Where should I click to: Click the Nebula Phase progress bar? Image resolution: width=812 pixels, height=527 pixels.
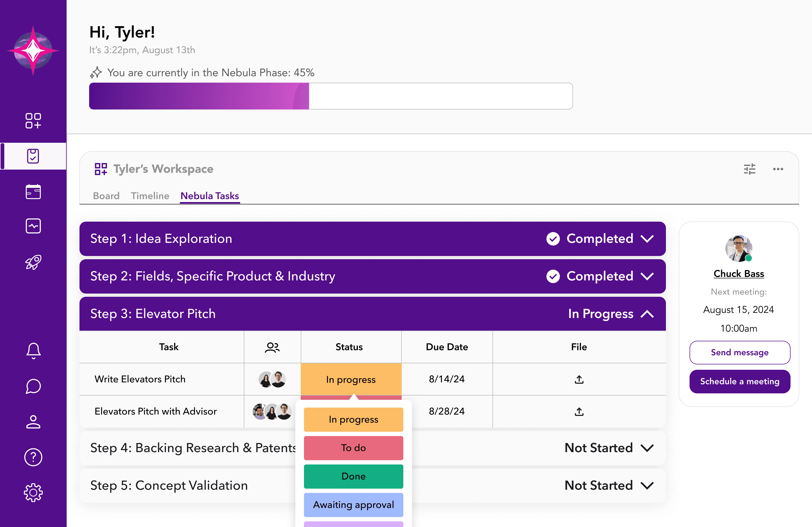coord(330,96)
